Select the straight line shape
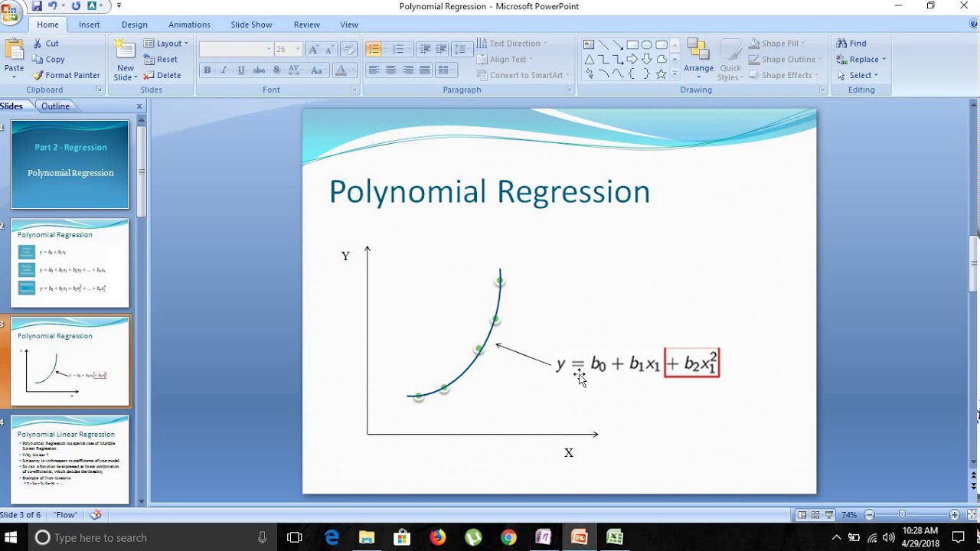This screenshot has height=551, width=980. (x=603, y=44)
